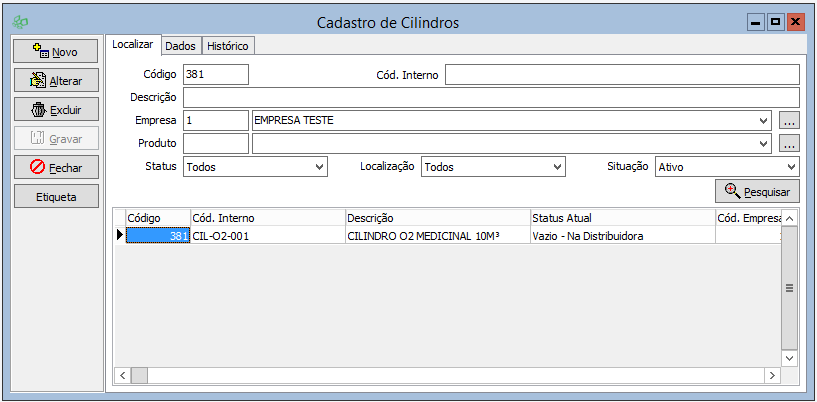817x402 pixels.
Task: Focus the Descrição input field
Action: coord(490,97)
